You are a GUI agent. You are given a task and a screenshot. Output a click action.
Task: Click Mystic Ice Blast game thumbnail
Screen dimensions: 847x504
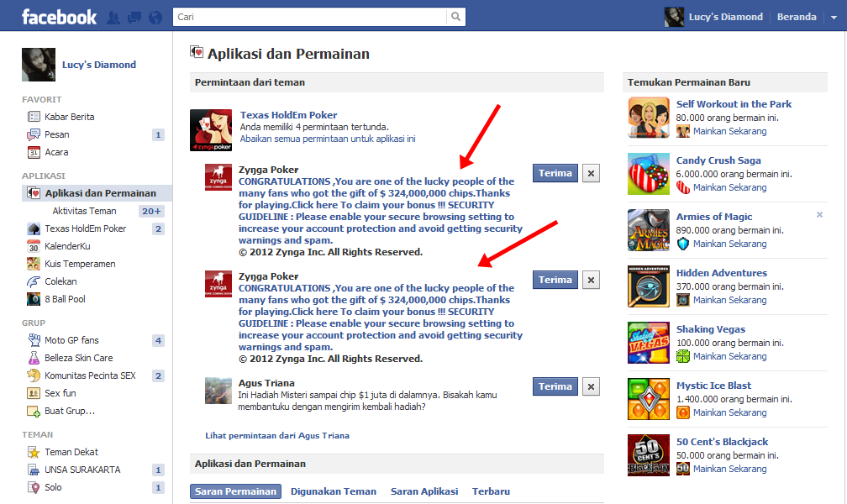coord(648,399)
